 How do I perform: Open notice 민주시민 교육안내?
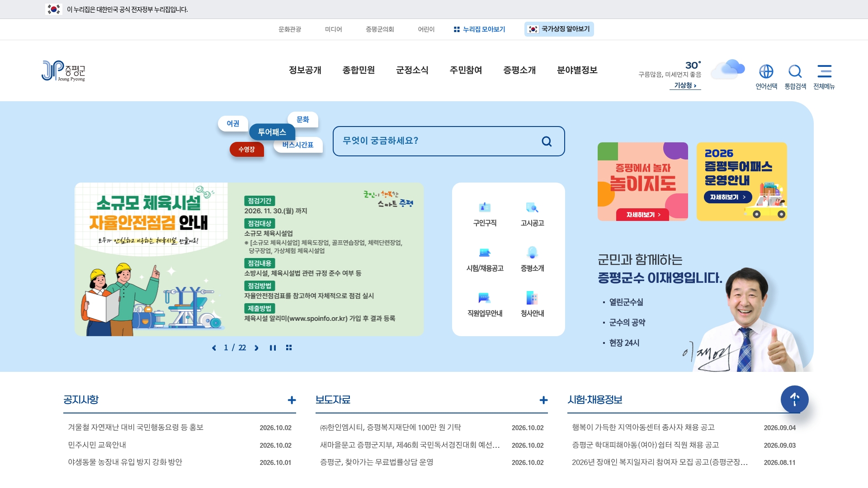[97, 445]
